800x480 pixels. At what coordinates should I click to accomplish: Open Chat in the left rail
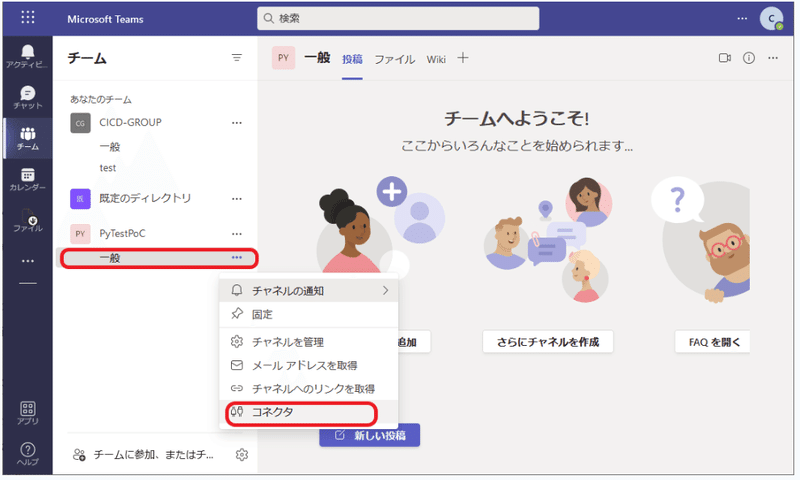(x=28, y=97)
